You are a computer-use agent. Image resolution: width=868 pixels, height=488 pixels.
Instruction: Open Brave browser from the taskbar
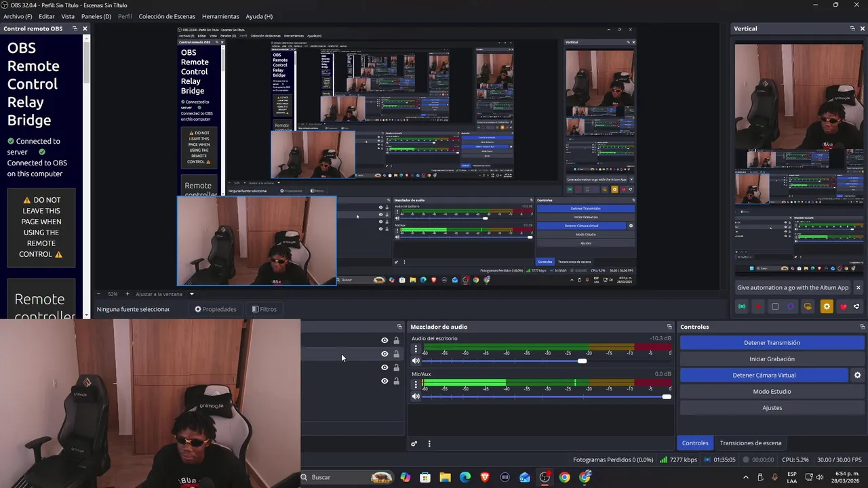485,477
